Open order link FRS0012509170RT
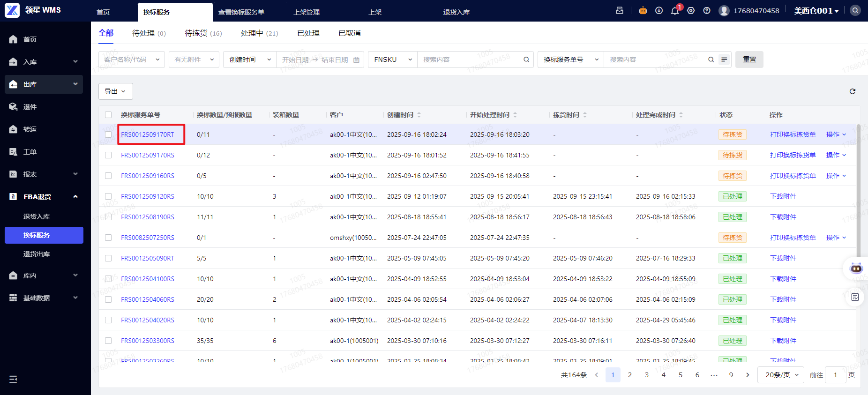This screenshot has height=395, width=868. click(x=147, y=134)
